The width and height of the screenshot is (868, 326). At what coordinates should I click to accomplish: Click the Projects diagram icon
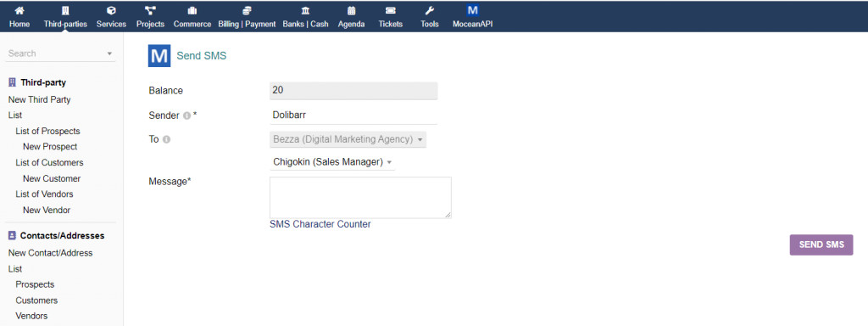click(x=151, y=10)
